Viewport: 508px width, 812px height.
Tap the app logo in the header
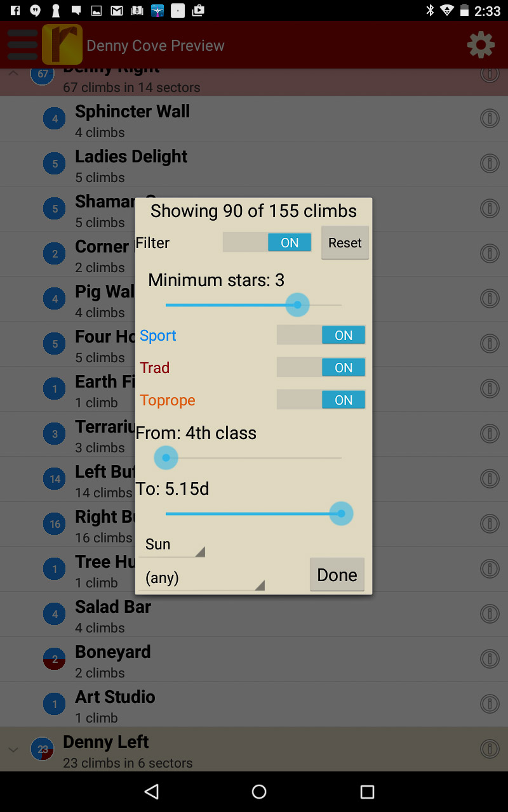(x=62, y=45)
